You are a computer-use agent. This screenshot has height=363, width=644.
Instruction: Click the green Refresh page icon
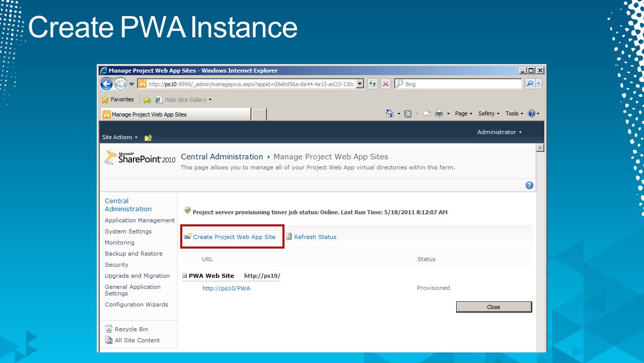[x=373, y=84]
